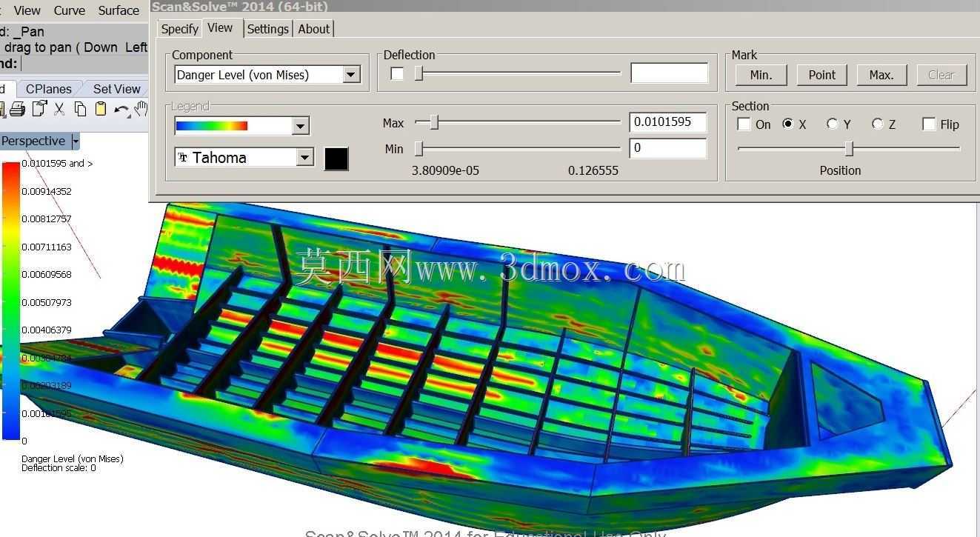Click the Rhino command prompt input

pos(83,64)
